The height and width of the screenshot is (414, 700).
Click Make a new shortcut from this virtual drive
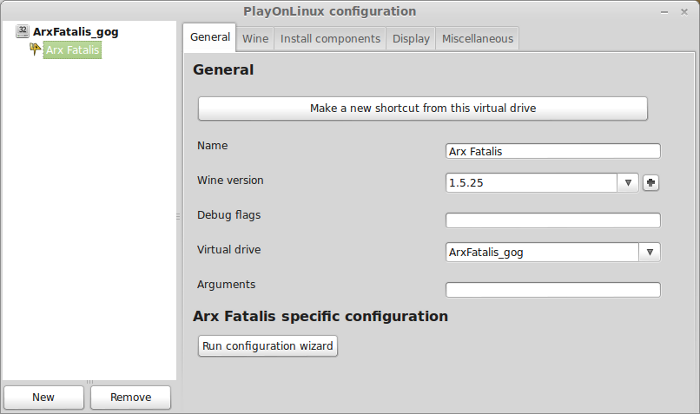tap(423, 109)
